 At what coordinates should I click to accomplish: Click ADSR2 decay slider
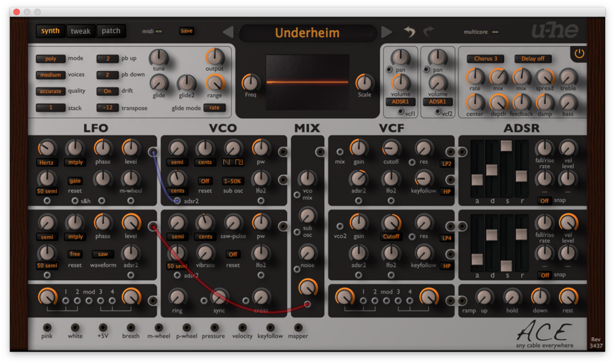click(x=492, y=235)
